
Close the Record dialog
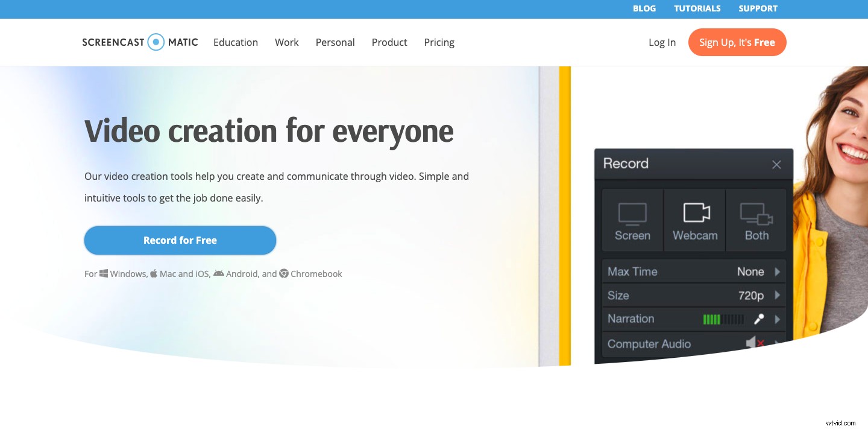tap(776, 164)
